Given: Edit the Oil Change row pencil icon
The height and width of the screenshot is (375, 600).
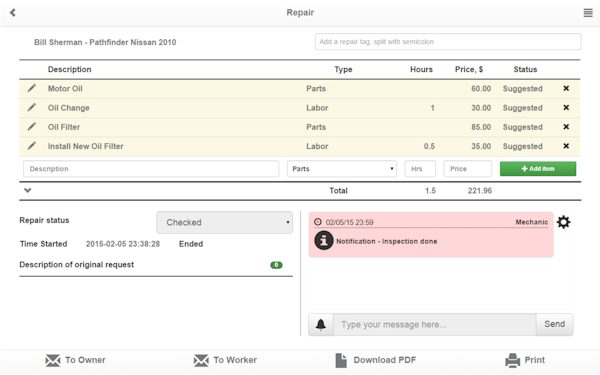Looking at the screenshot, I should [32, 108].
